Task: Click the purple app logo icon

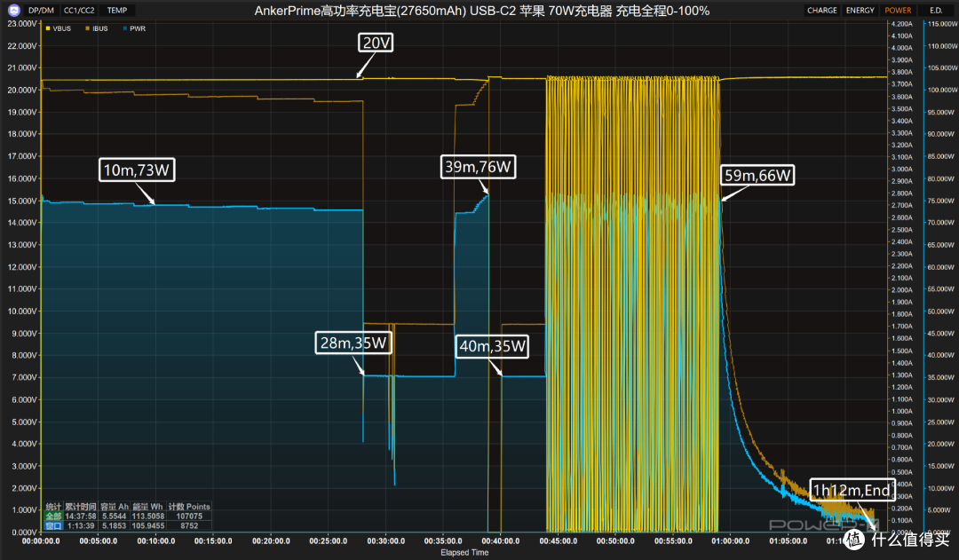Action: [13, 11]
